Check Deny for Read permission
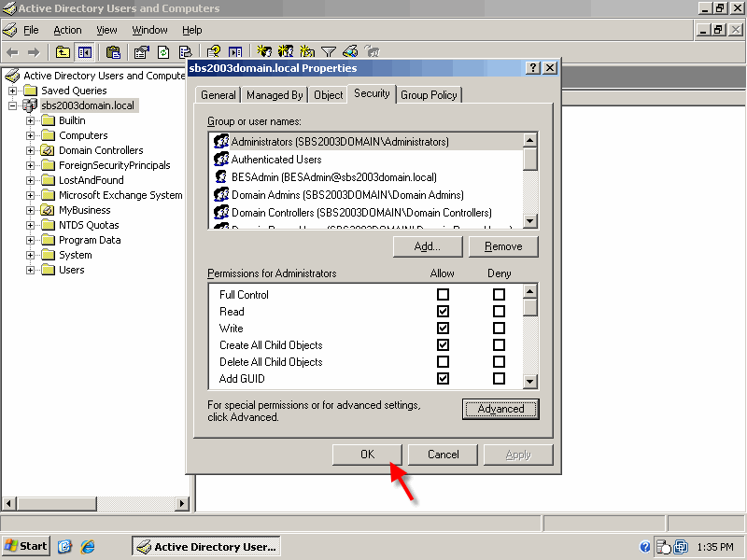 coord(499,312)
